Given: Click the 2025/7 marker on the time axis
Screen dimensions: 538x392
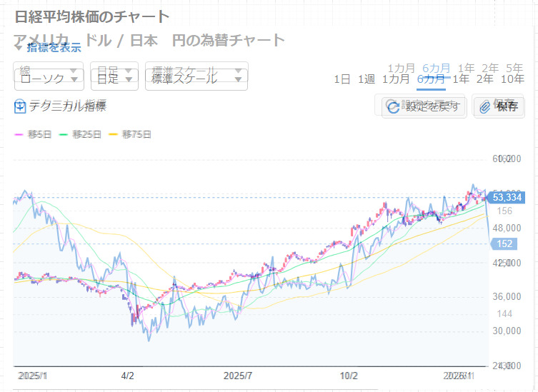Looking at the screenshot, I should (x=238, y=376).
